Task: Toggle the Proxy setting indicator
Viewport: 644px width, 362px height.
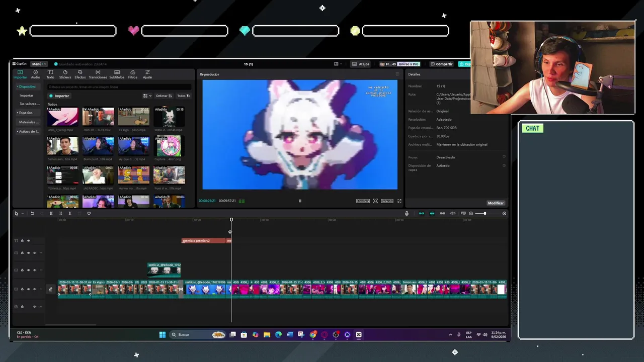Action: point(504,157)
